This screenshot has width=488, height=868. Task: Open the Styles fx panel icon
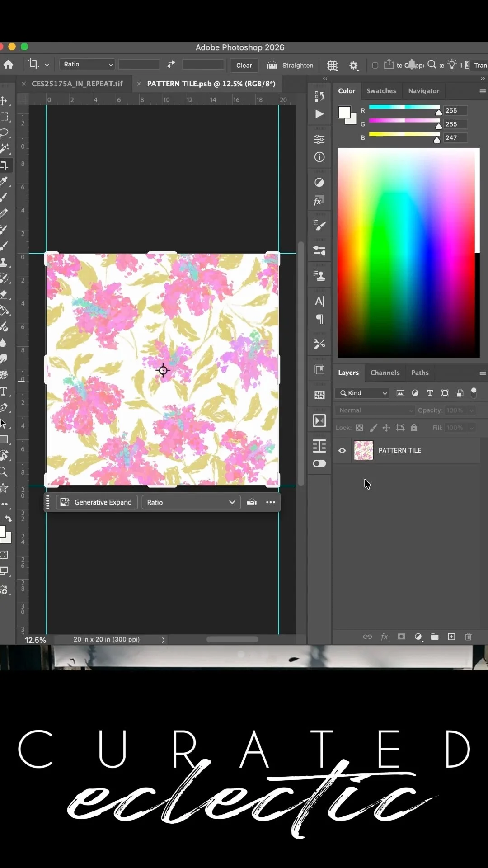319,201
